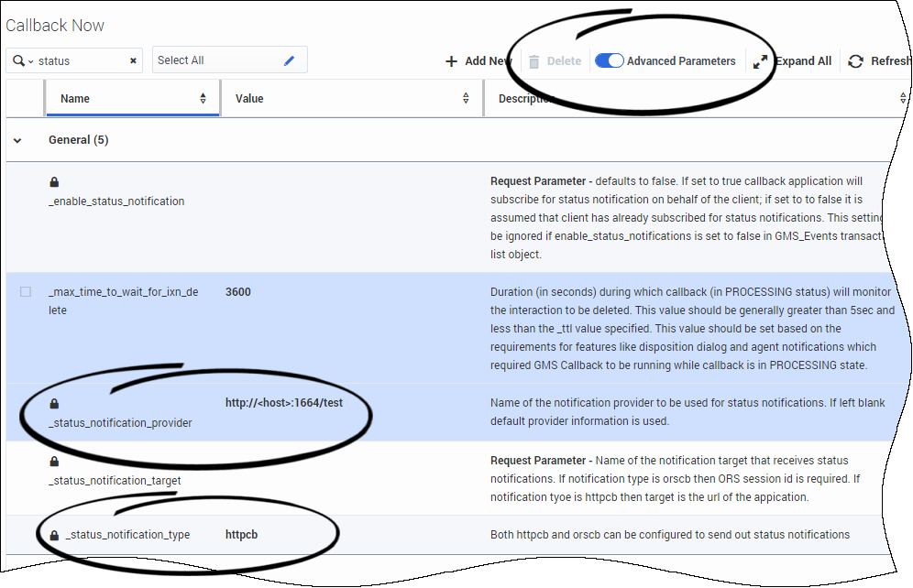913x588 pixels.
Task: Open the Select All dropdown
Action: point(220,60)
